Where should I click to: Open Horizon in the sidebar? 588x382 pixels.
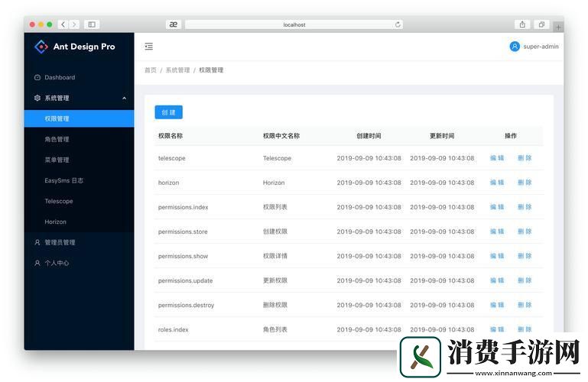(x=79, y=222)
